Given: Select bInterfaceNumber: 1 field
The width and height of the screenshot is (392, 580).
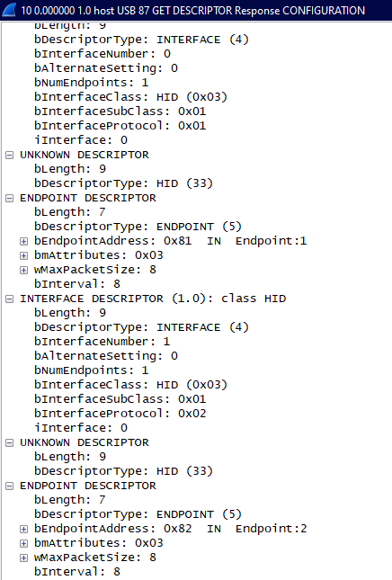Looking at the screenshot, I should click(102, 342).
